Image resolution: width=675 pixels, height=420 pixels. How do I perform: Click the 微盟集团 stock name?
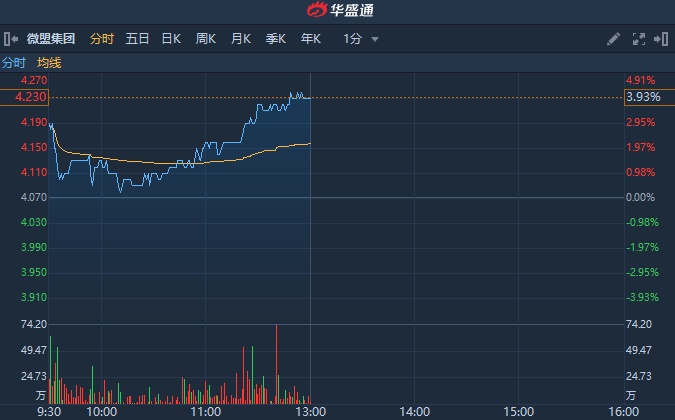pos(52,39)
